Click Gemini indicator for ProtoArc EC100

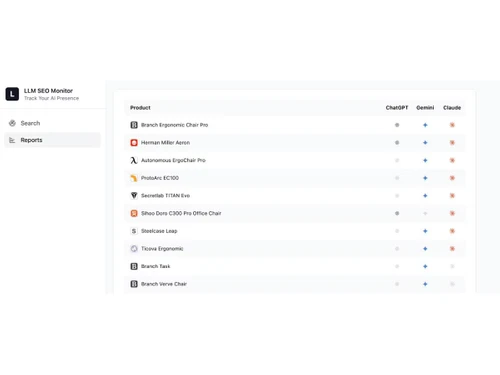425,178
